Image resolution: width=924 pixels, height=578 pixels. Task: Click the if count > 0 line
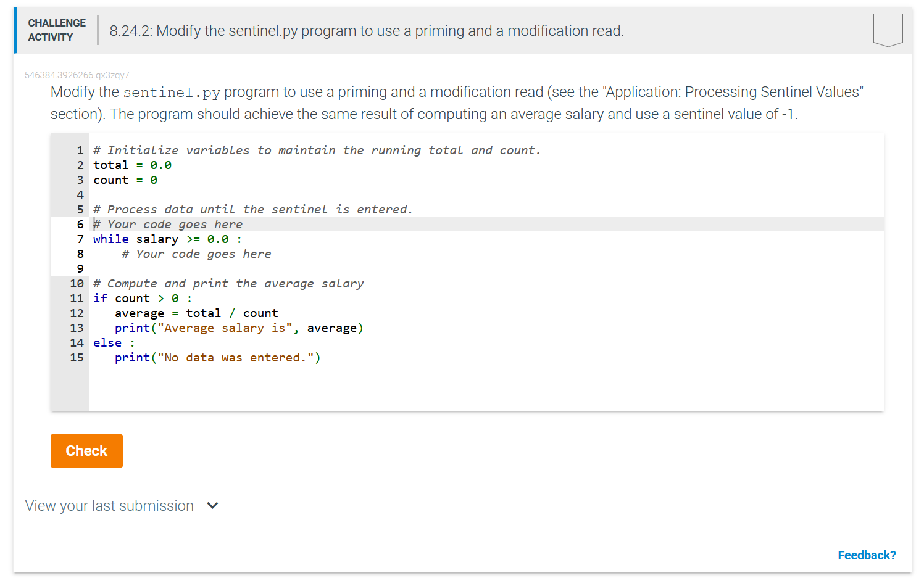tap(141, 298)
